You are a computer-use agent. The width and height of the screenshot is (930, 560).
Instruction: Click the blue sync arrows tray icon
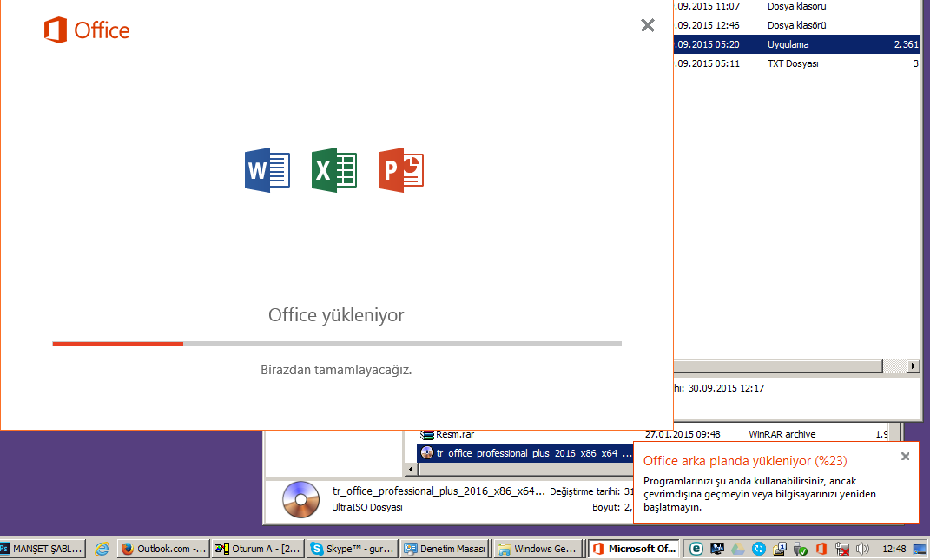pos(759,549)
